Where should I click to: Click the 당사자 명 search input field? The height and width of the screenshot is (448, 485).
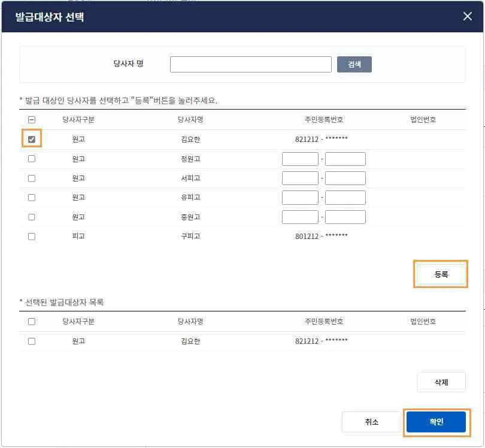(250, 64)
